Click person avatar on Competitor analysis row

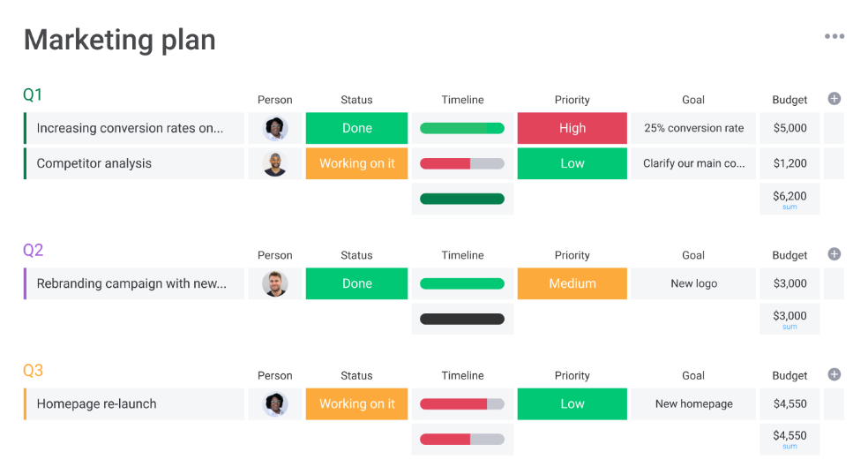click(x=275, y=163)
